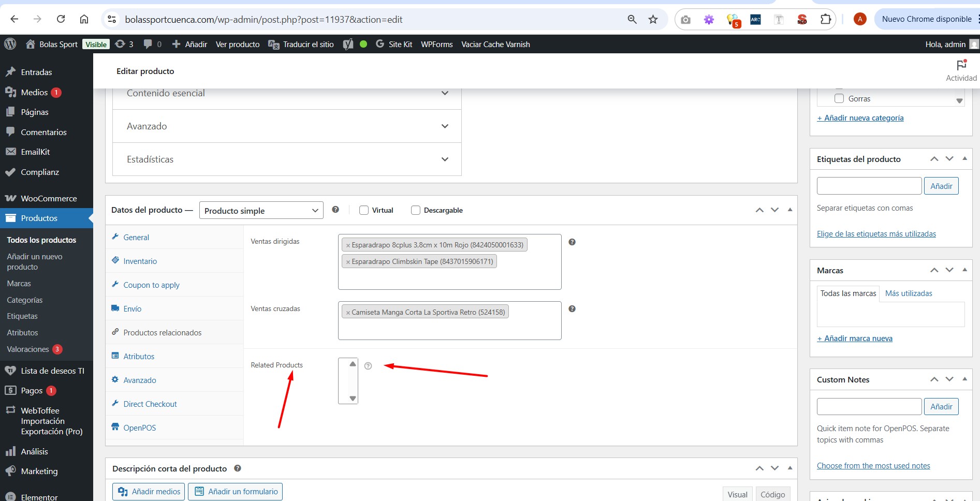Image resolution: width=980 pixels, height=501 pixels.
Task: Click inside the Related Products select box
Action: point(348,381)
